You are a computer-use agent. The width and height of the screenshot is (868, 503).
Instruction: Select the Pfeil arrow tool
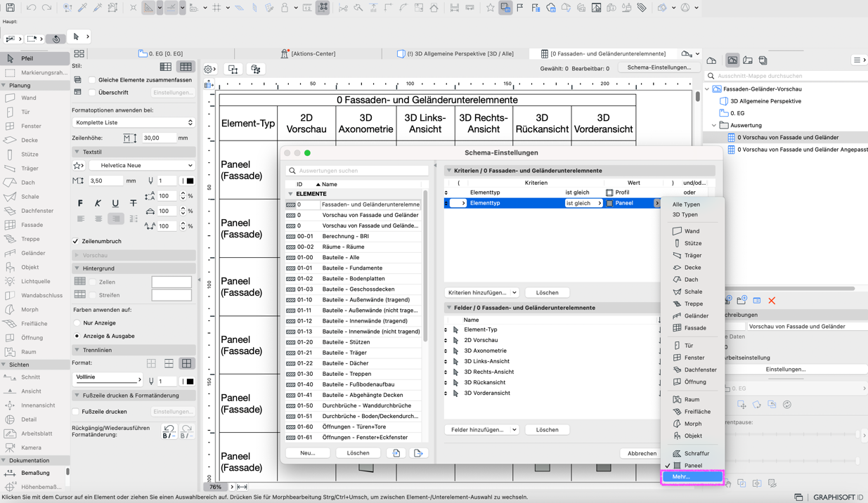coord(34,58)
